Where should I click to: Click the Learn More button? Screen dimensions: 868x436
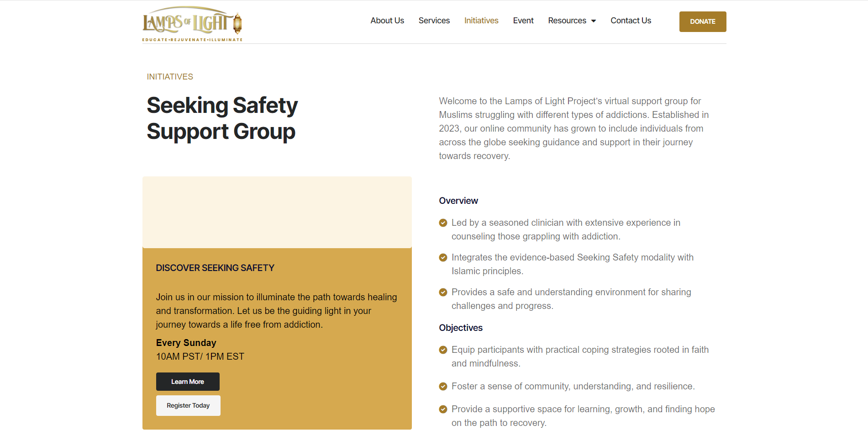coord(188,382)
